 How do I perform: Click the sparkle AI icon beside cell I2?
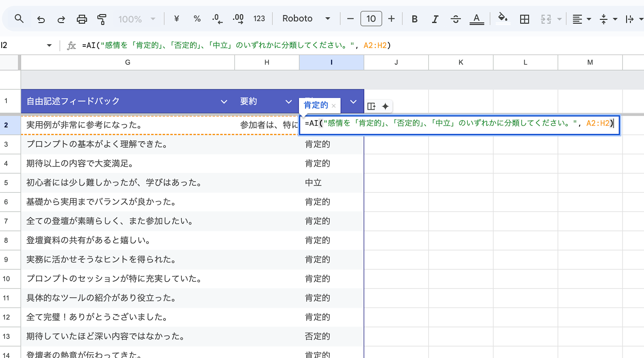(385, 106)
